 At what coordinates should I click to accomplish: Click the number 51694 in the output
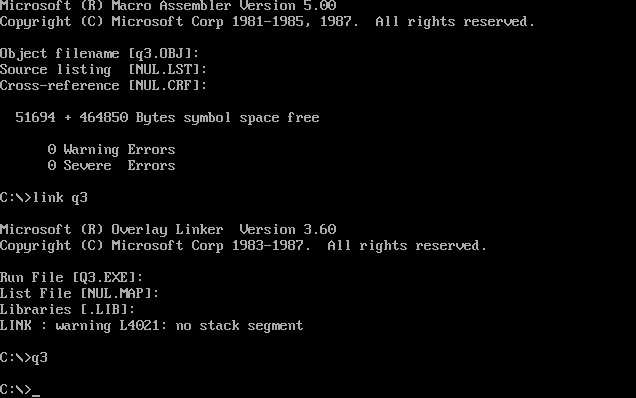point(35,118)
